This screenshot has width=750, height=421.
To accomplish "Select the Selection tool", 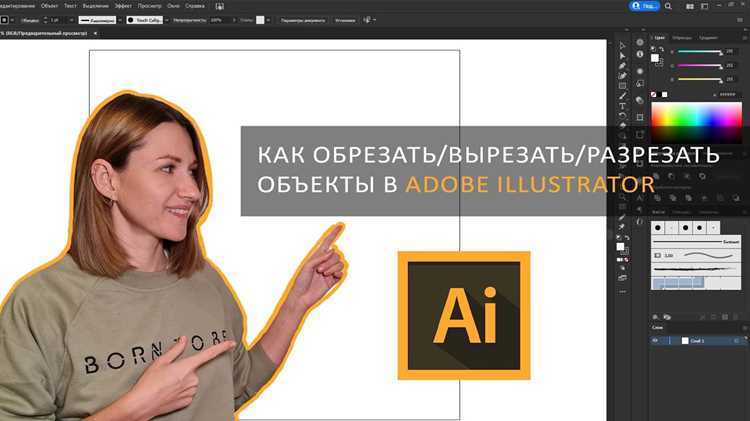I will click(622, 46).
